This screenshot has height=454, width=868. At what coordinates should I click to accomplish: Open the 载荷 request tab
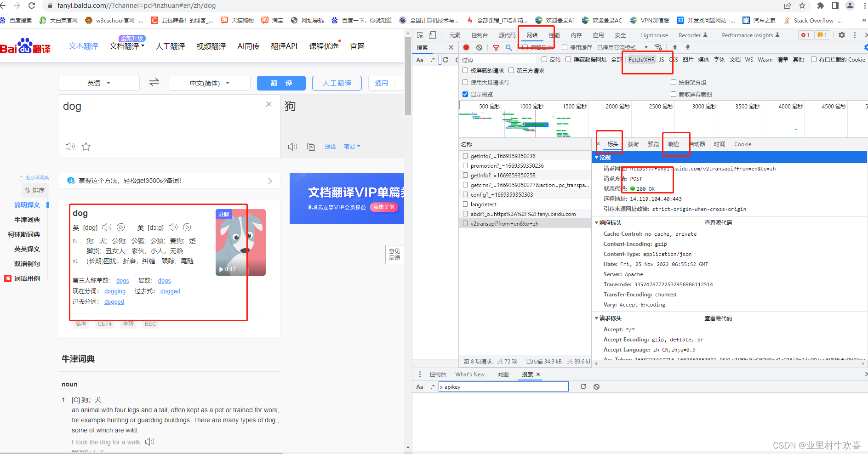click(x=633, y=144)
